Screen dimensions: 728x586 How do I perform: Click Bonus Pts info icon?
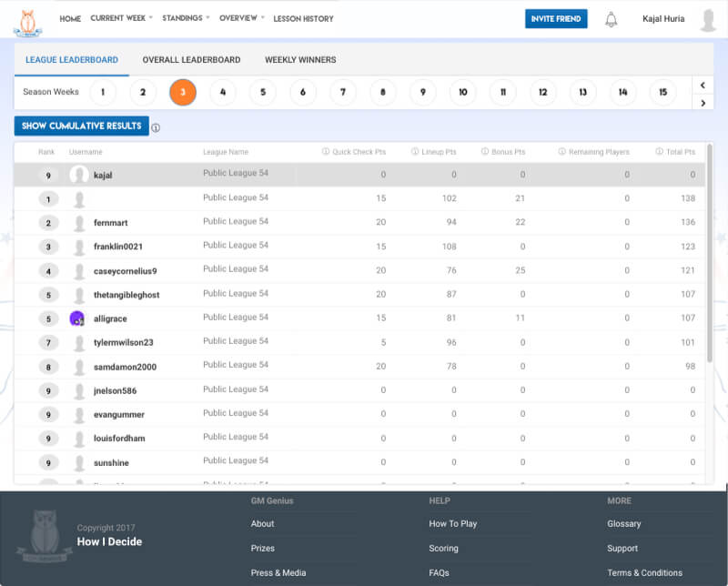point(485,151)
